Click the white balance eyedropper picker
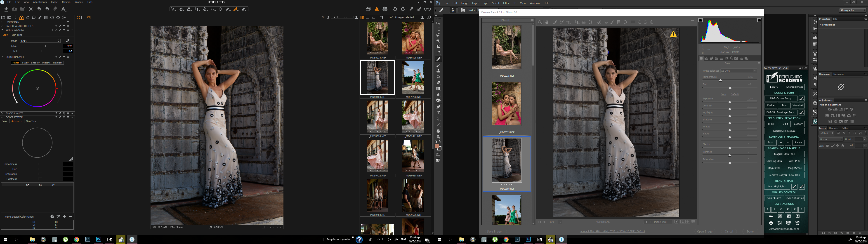The width and height of the screenshot is (868, 244). [67, 41]
